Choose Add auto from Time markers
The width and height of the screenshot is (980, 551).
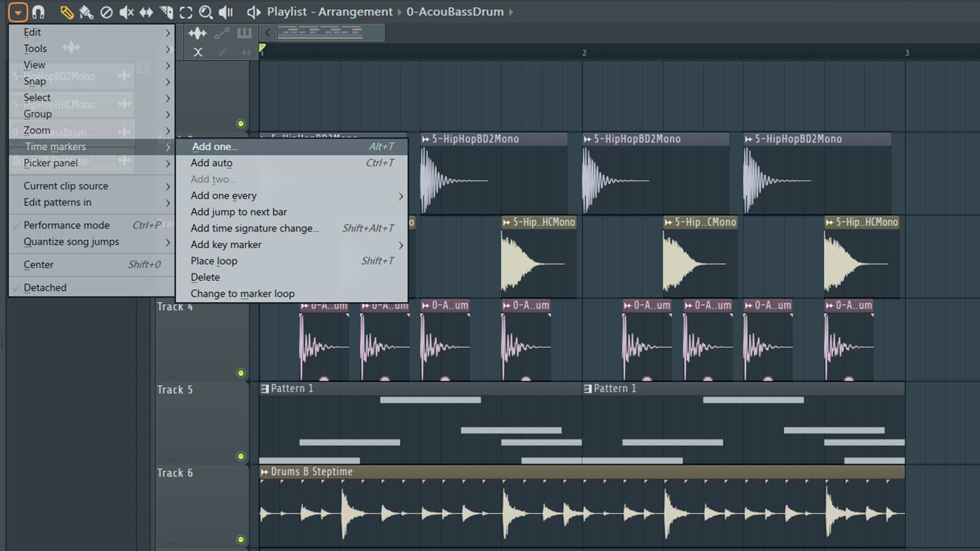211,163
